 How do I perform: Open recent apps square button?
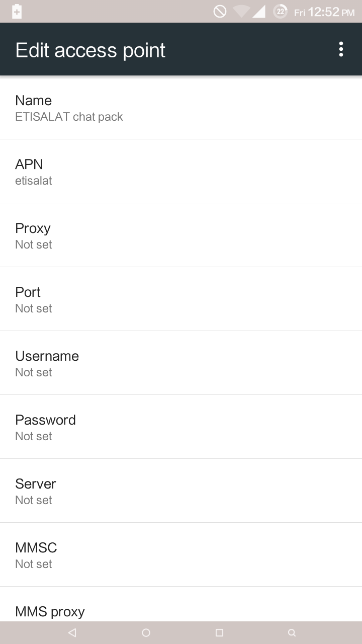219,633
